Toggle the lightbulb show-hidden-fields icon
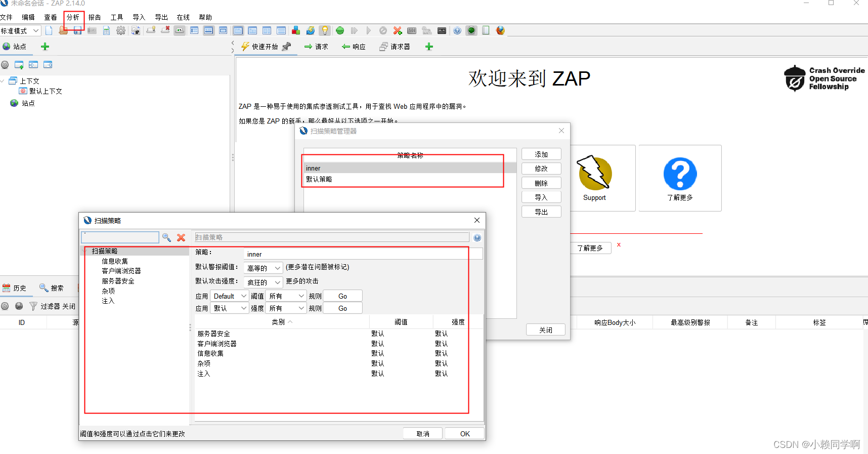Screen dimensions: 868x454 click(x=325, y=31)
